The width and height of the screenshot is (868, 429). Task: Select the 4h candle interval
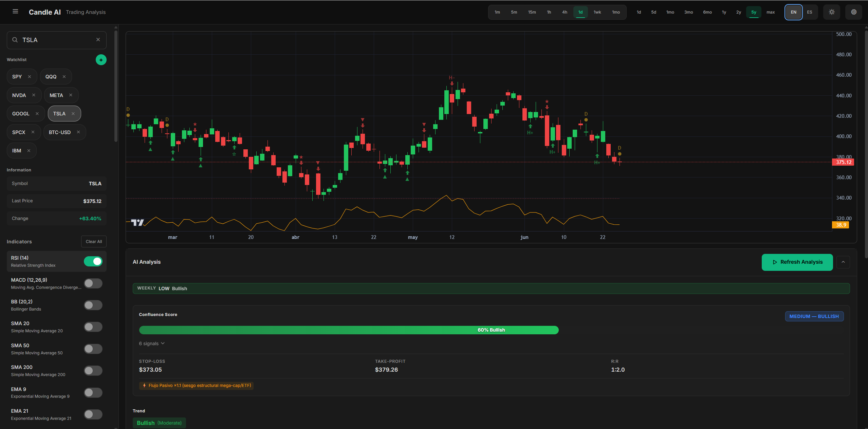click(565, 12)
